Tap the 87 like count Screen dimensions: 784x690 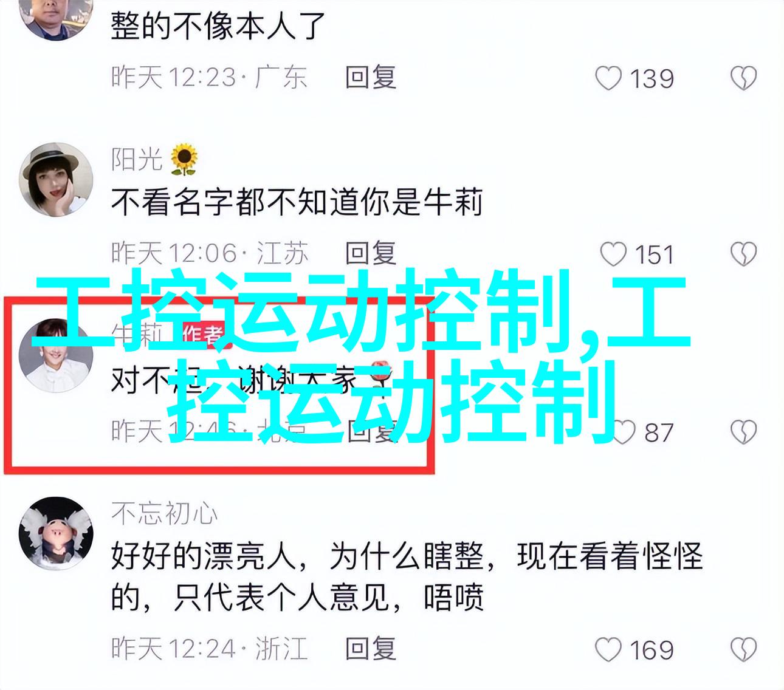[659, 432]
